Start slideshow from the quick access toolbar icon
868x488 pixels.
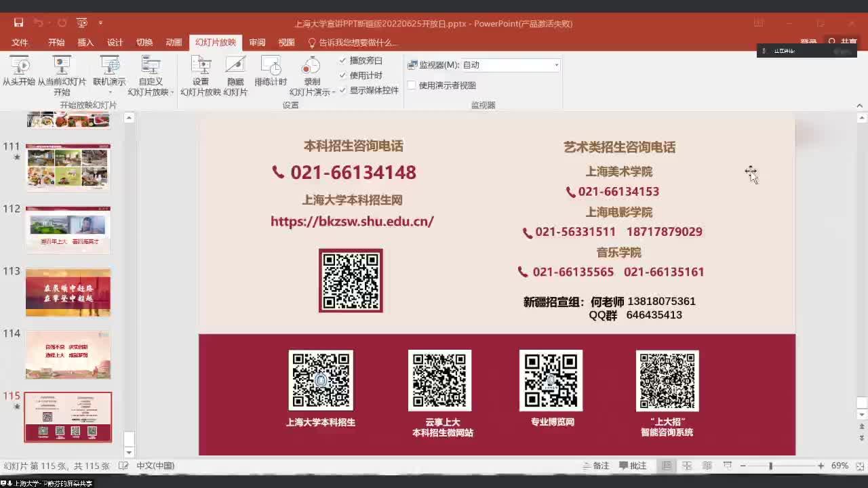pos(81,23)
